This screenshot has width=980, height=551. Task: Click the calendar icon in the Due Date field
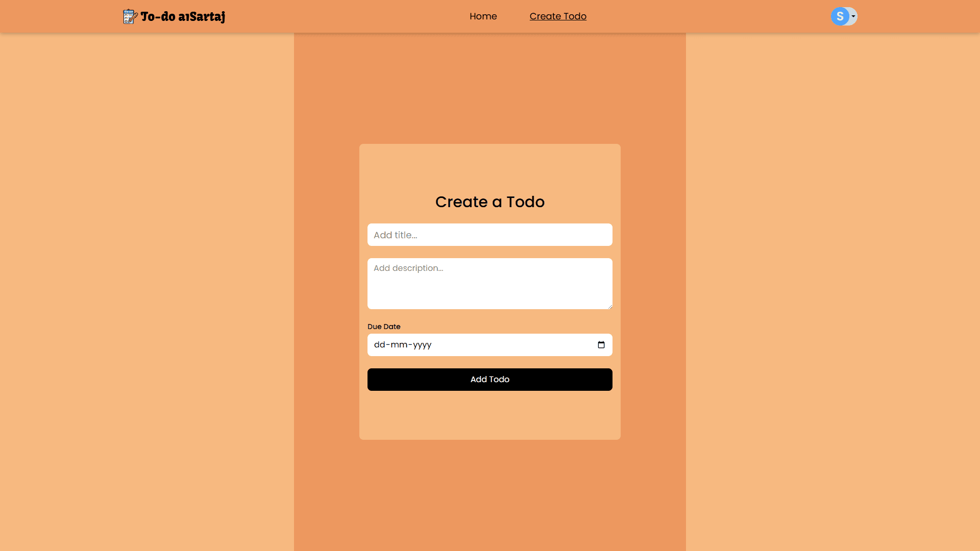click(x=601, y=345)
